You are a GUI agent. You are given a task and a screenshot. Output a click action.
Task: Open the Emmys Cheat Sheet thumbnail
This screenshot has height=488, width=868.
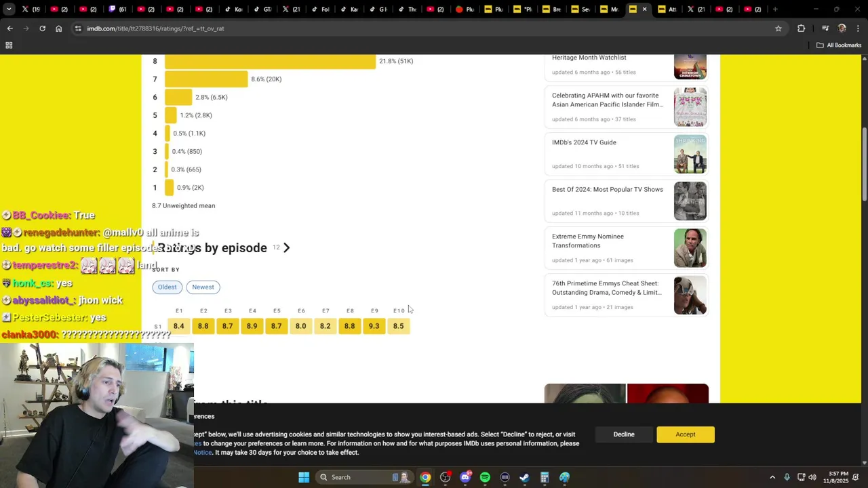tap(690, 295)
